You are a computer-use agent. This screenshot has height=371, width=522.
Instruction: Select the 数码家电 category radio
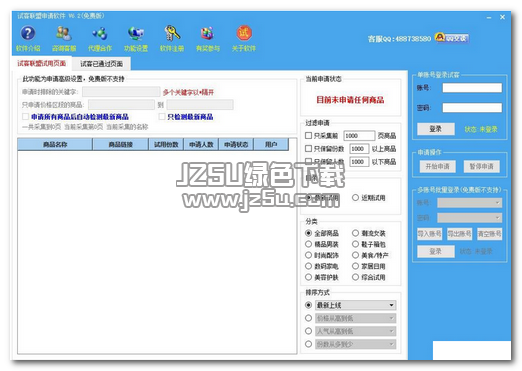click(308, 266)
